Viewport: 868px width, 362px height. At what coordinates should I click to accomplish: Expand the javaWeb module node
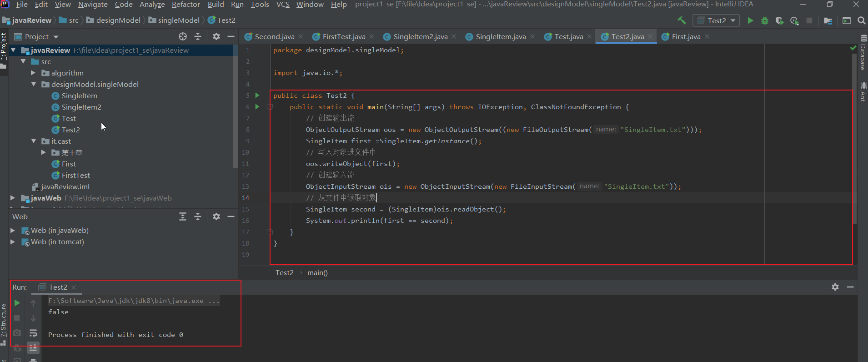(x=13, y=198)
